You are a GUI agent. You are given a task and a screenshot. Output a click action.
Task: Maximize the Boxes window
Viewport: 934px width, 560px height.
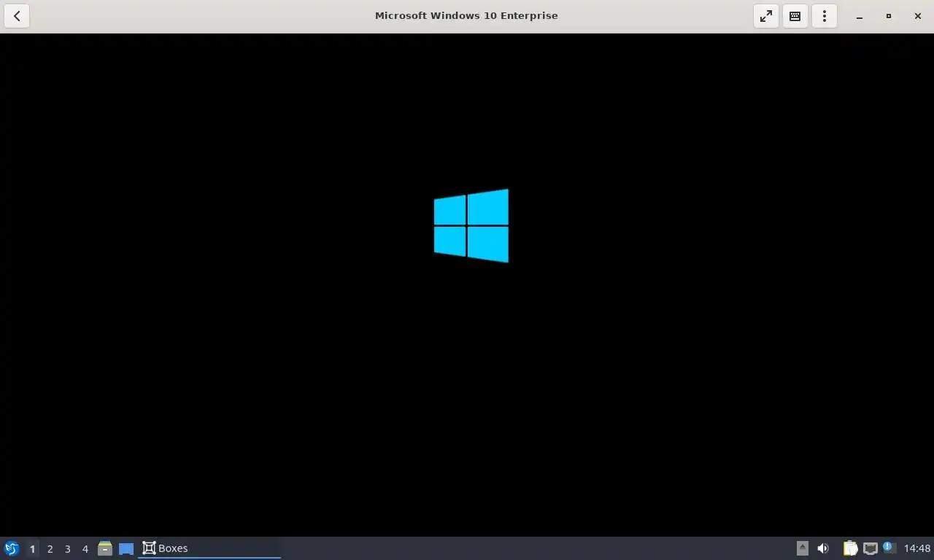[x=889, y=16]
